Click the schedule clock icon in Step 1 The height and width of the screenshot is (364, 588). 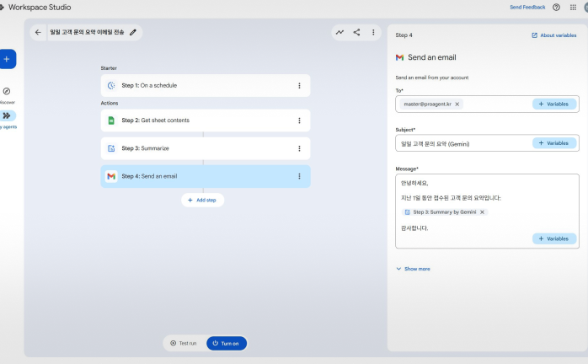coord(111,86)
